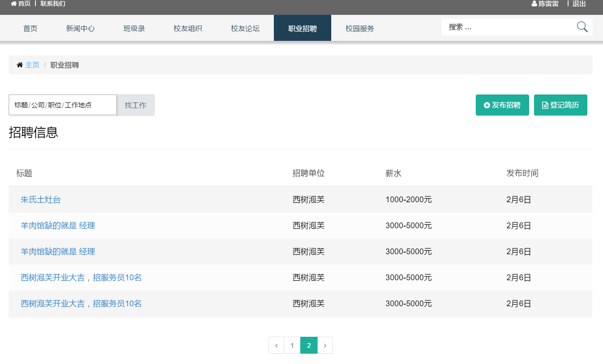
Task: Open the 班级录 menu item
Action: (x=134, y=28)
